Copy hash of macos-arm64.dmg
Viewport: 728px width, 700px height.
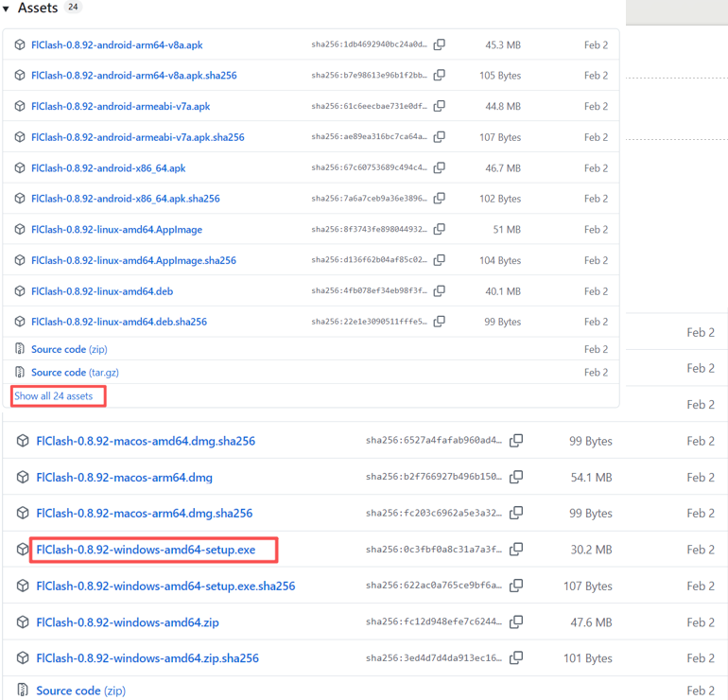point(516,478)
